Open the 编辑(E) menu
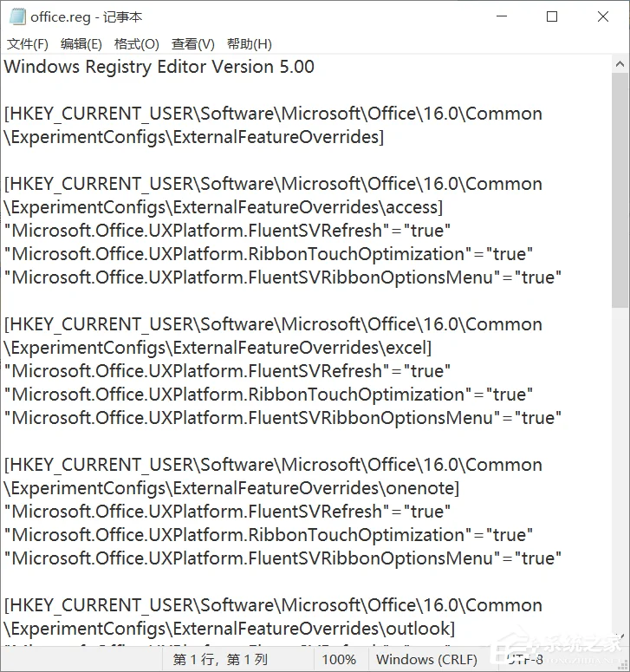Viewport: 630px width, 672px height. pos(81,43)
